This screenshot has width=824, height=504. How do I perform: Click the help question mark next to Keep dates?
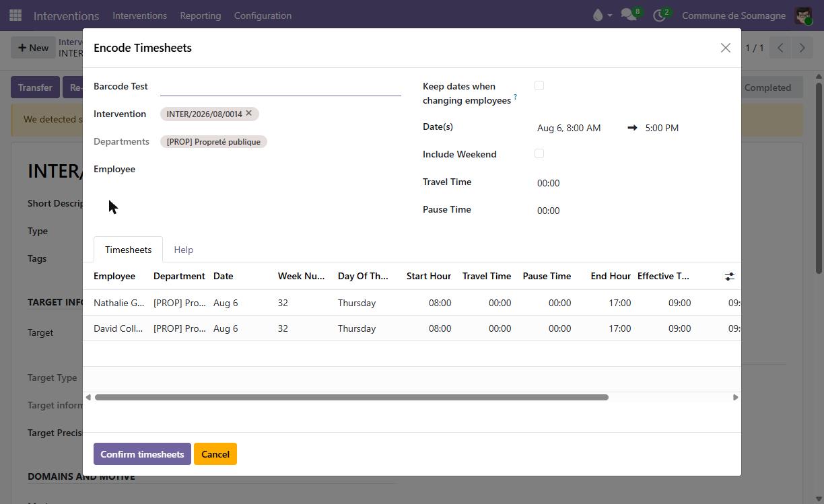click(x=516, y=98)
